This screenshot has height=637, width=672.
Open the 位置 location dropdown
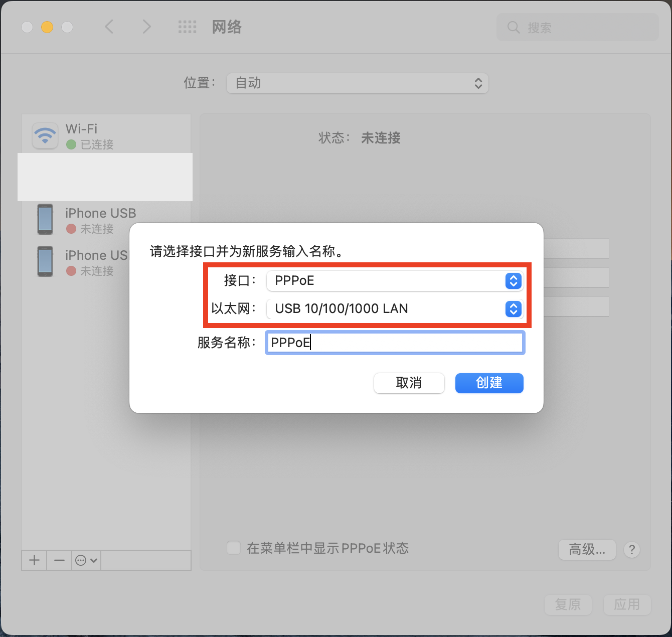(357, 83)
